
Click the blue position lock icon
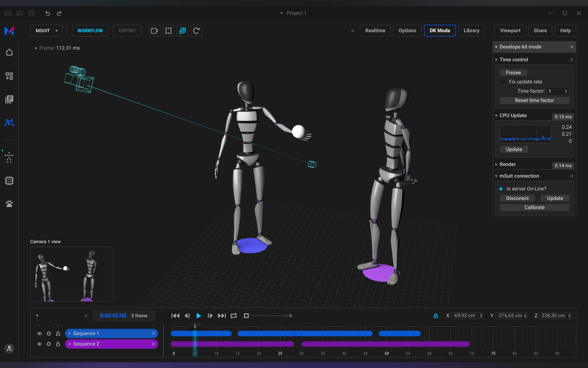436,316
